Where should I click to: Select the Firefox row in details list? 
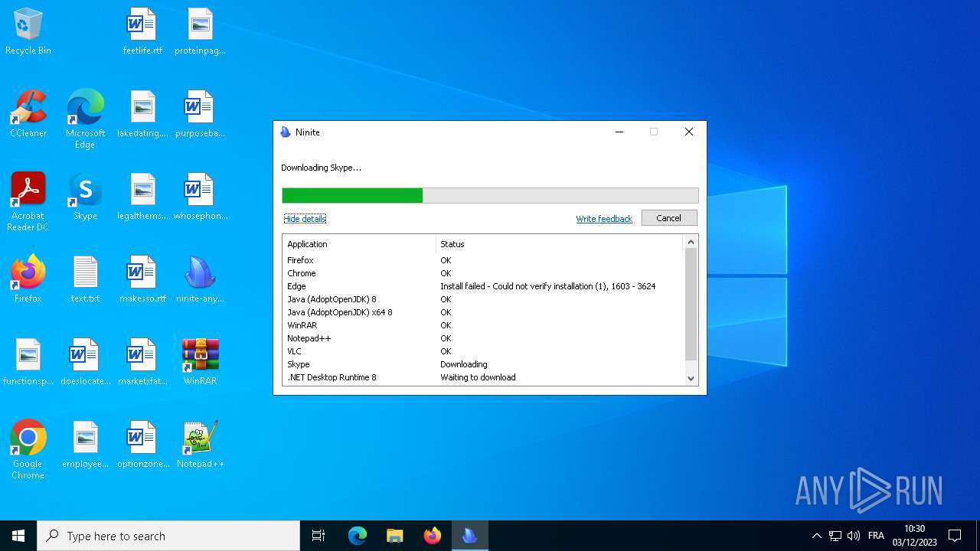click(483, 260)
